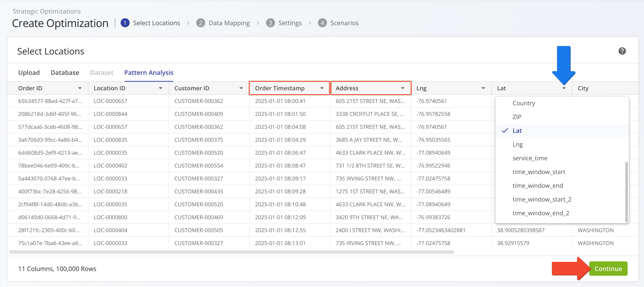Open the Customer ID column dropdown

[x=241, y=88]
